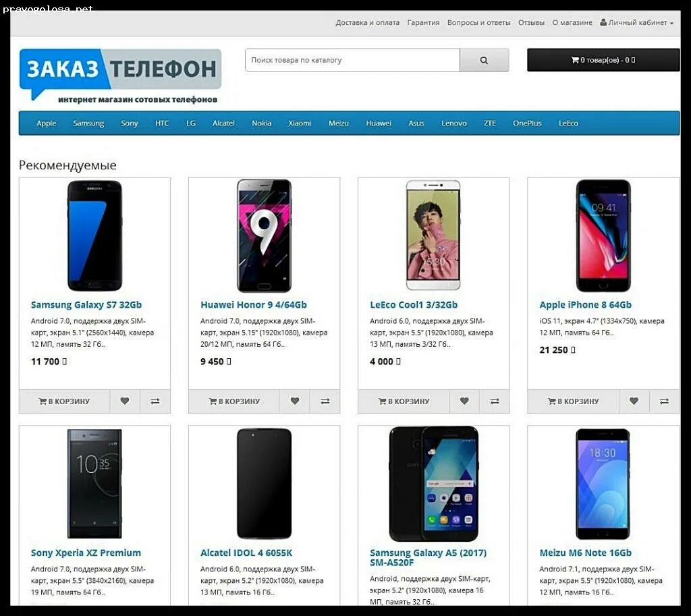The width and height of the screenshot is (691, 616).
Task: Add Huawei Honor 9 to wishlist heart
Action: coord(294,401)
